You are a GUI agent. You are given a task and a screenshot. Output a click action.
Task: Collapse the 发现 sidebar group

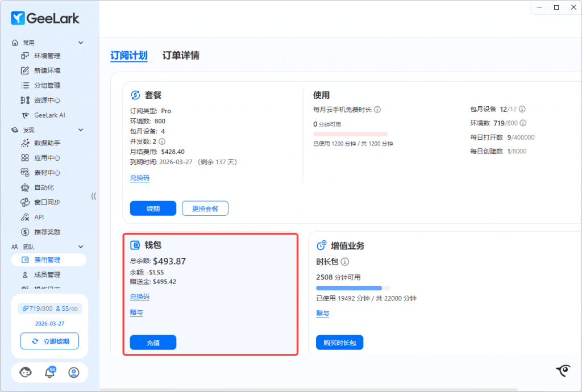(x=81, y=130)
